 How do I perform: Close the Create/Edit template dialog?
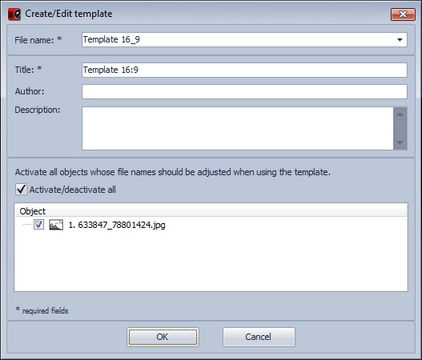pyautogui.click(x=403, y=14)
